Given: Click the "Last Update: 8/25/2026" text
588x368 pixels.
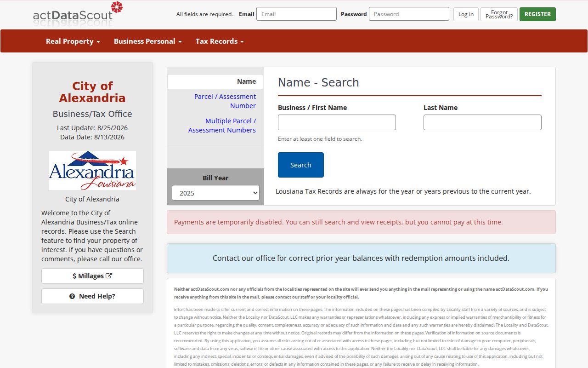Looking at the screenshot, I should pyautogui.click(x=92, y=128).
